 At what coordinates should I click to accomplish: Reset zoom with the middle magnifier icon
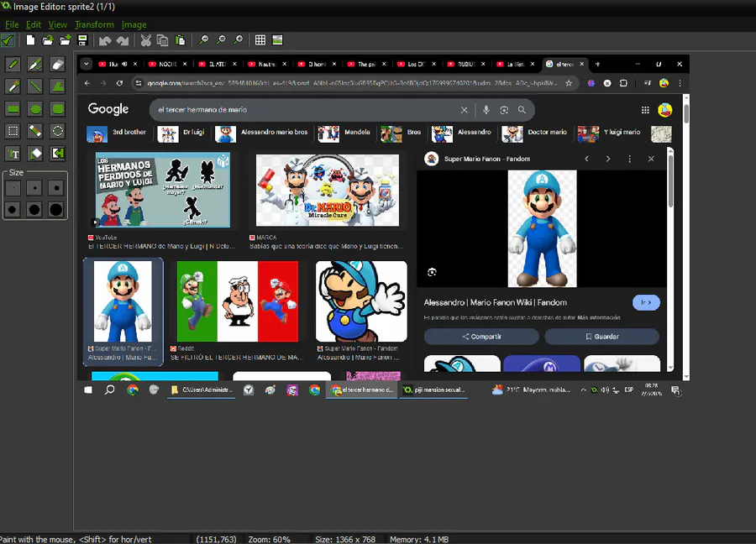point(221,40)
